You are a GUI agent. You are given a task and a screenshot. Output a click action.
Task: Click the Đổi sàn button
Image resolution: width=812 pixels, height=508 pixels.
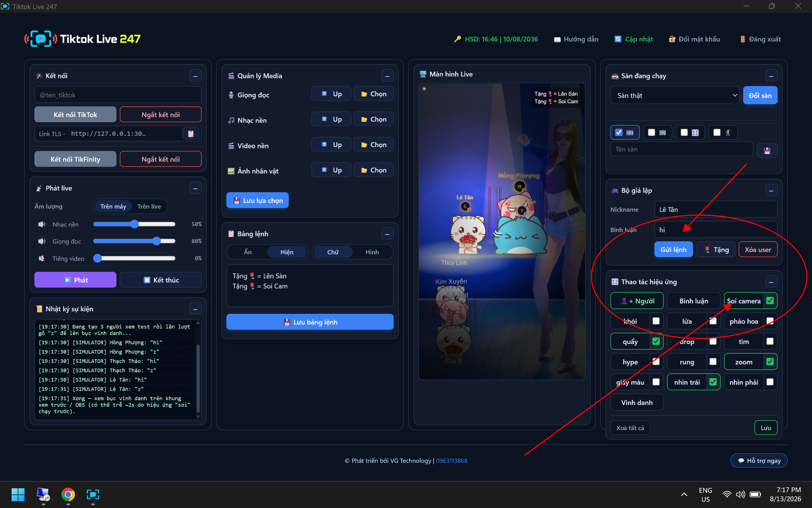[x=760, y=95]
